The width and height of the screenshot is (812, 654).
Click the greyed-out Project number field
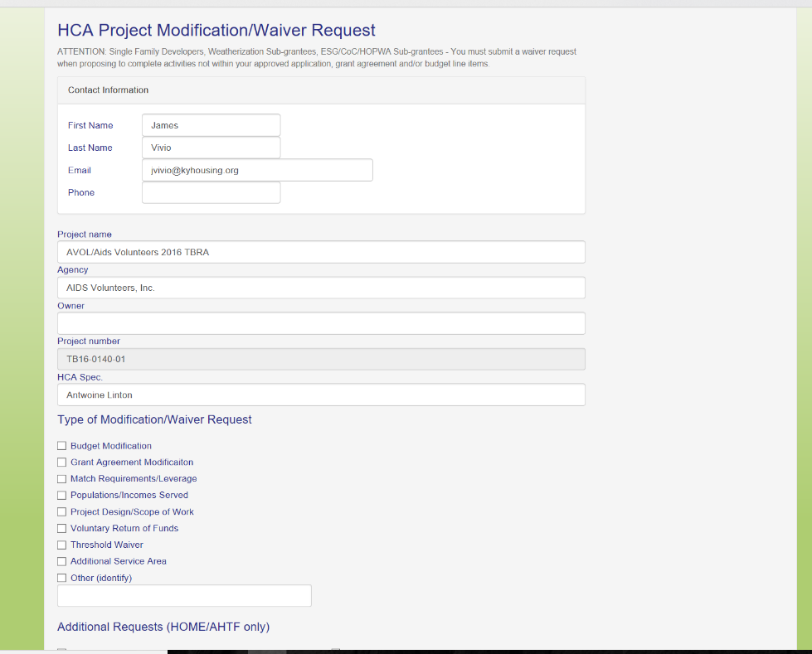click(321, 359)
